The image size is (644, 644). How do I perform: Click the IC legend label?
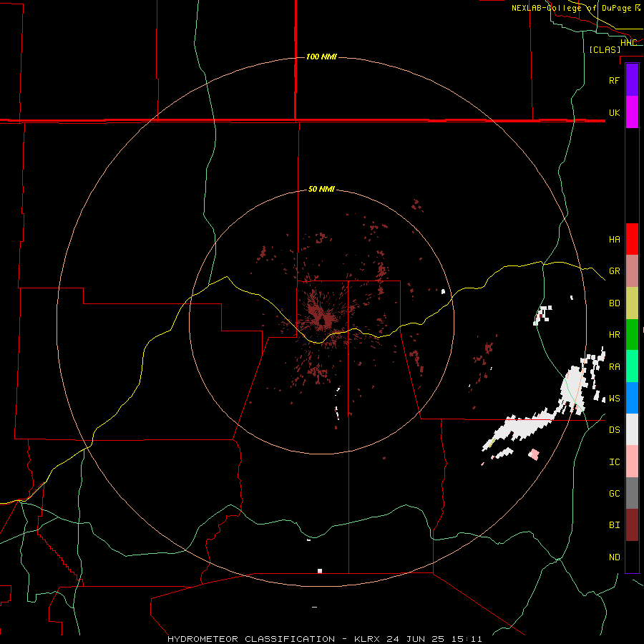coord(614,462)
